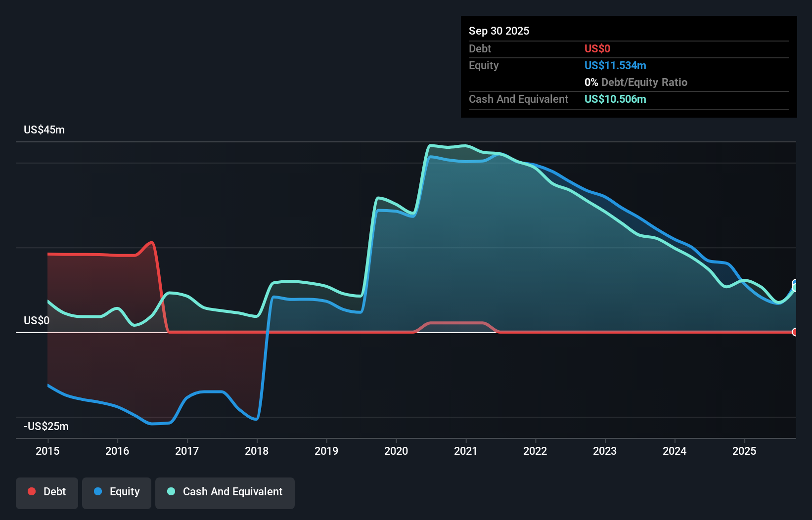Click the US$10.506m cash value link

[x=615, y=99]
